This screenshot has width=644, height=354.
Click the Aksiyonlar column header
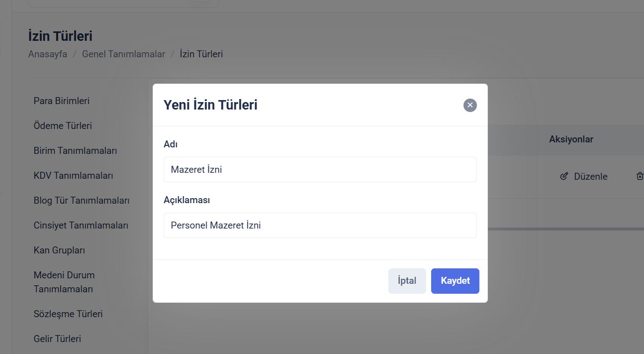(x=571, y=139)
